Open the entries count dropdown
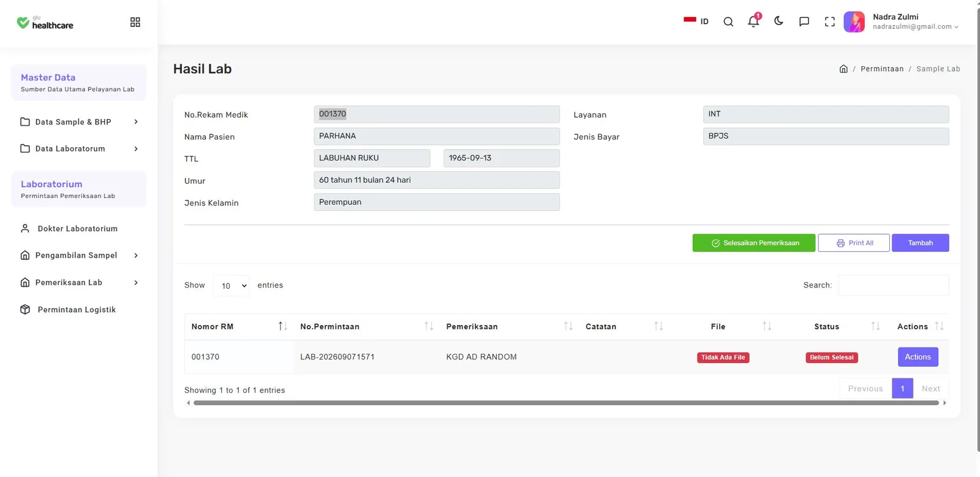980x477 pixels. pos(232,286)
